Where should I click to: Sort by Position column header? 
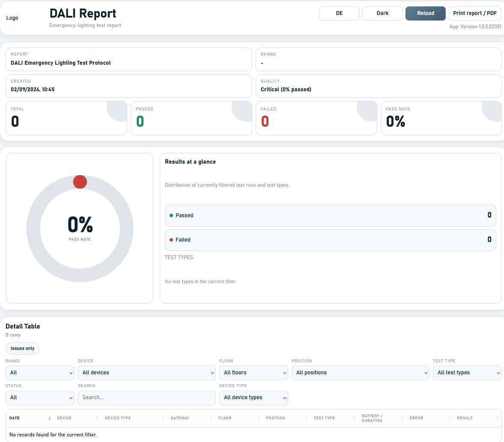click(x=287, y=418)
